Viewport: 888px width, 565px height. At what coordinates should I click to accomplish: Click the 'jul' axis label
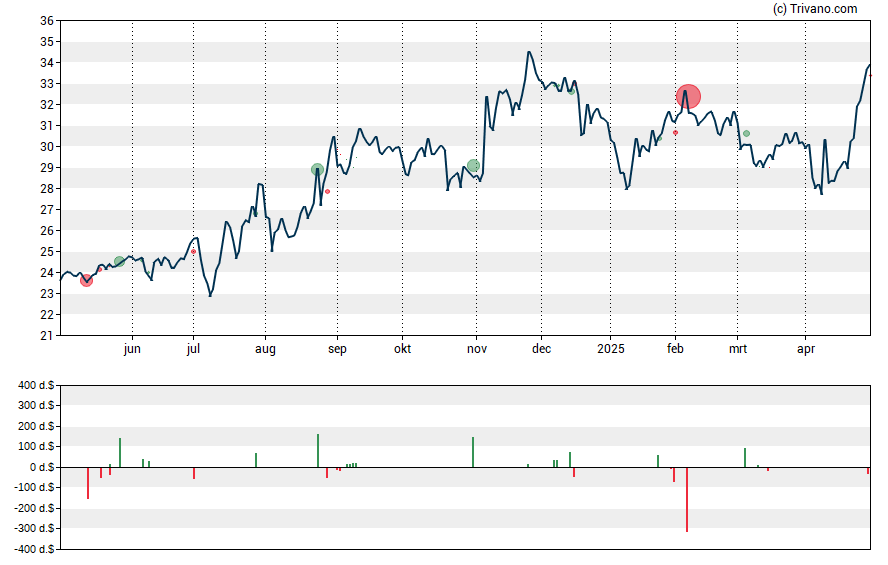point(193,349)
